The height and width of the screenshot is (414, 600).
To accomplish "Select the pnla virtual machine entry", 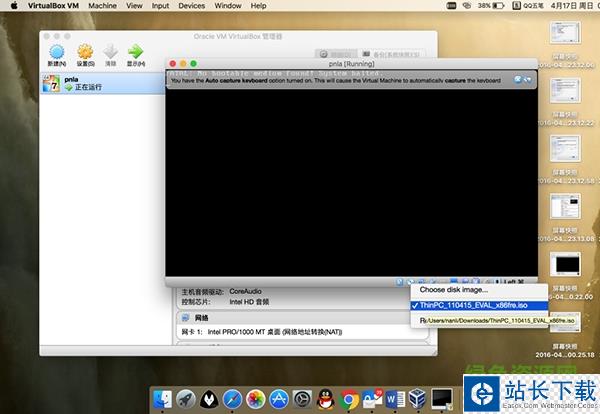I will coord(70,84).
